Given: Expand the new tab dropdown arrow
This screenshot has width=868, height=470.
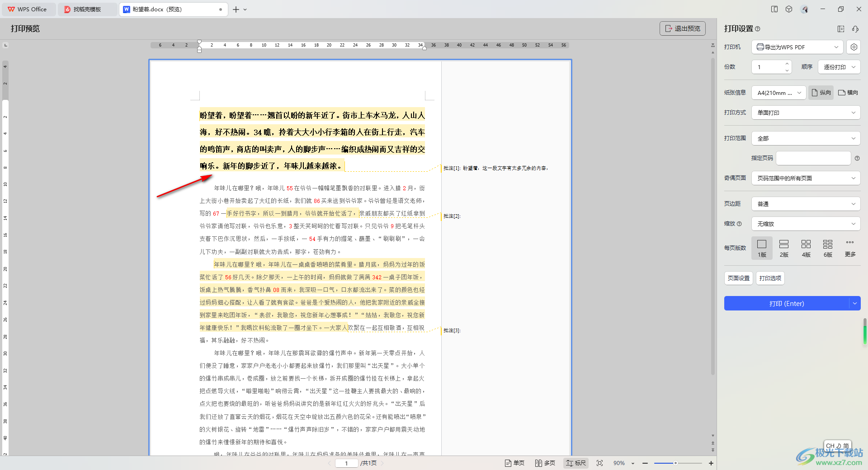Looking at the screenshot, I should click(245, 9).
